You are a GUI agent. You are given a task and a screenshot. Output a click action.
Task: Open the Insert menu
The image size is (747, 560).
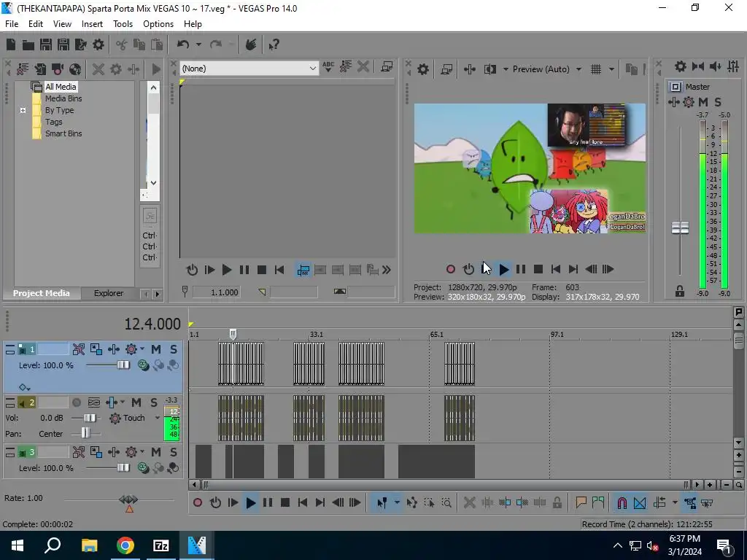point(92,24)
